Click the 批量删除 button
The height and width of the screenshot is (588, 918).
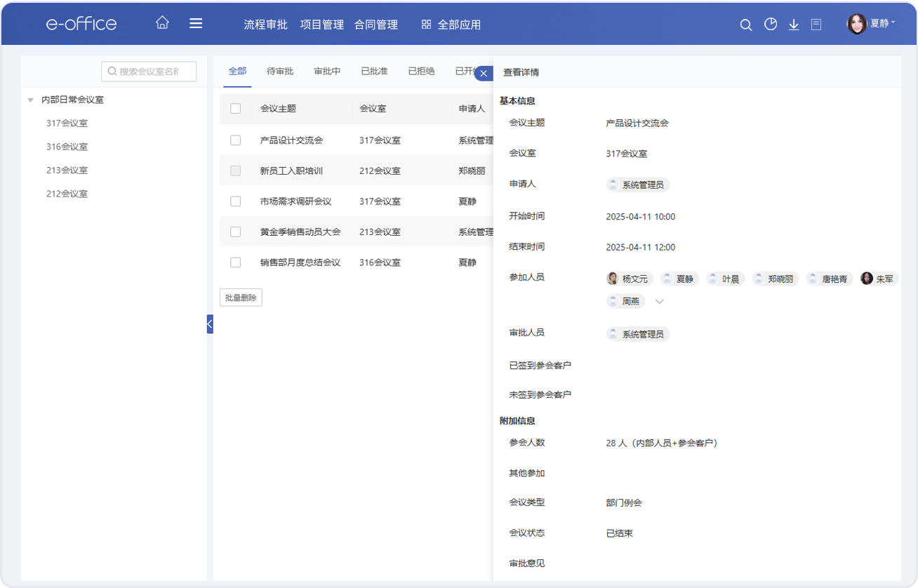click(x=241, y=298)
